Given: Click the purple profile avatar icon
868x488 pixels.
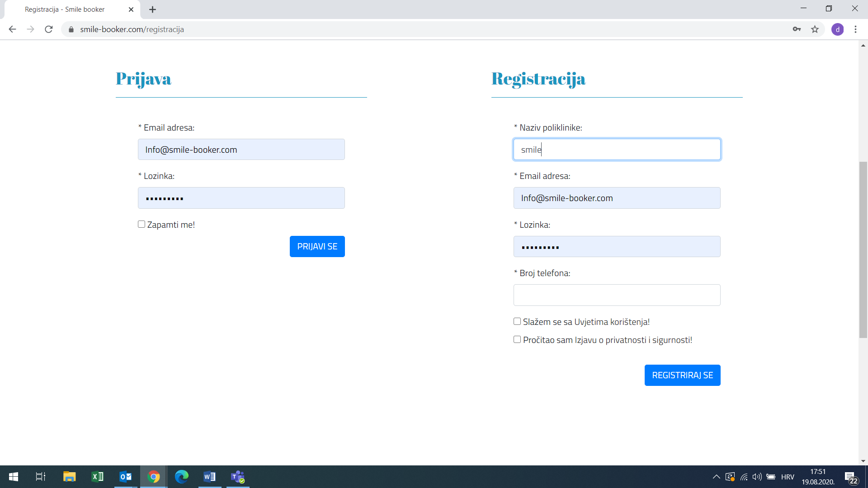Looking at the screenshot, I should tap(837, 29).
